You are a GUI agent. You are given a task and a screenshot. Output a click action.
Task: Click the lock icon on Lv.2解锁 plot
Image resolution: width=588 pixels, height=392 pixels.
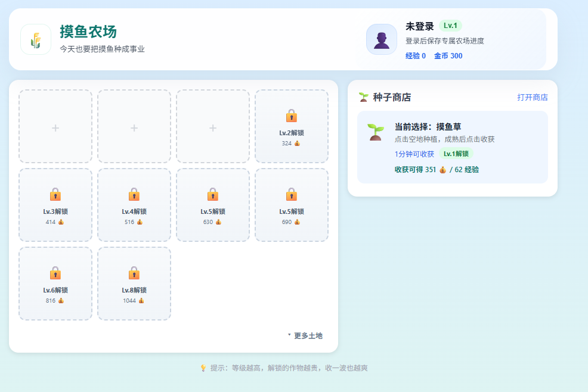[291, 116]
